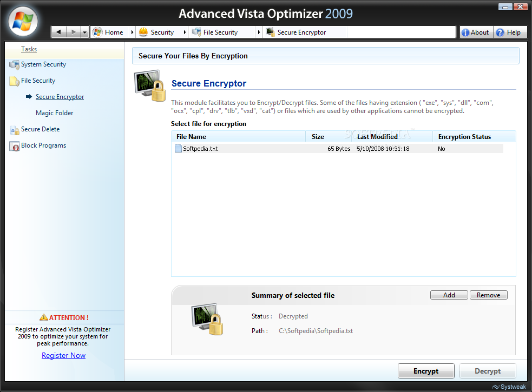The width and height of the screenshot is (532, 392).
Task: Select Secure Encryptor in the breadcrumb bar
Action: [x=301, y=32]
